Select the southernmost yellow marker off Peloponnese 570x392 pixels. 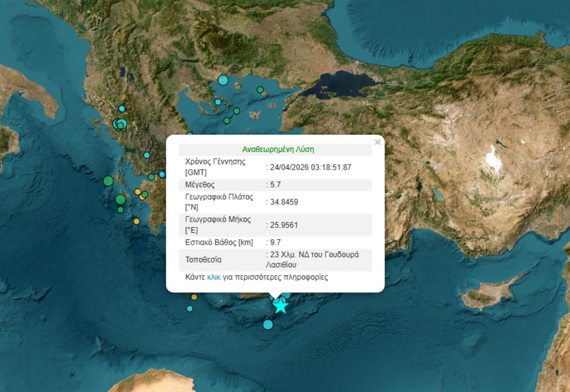pyautogui.click(x=136, y=221)
